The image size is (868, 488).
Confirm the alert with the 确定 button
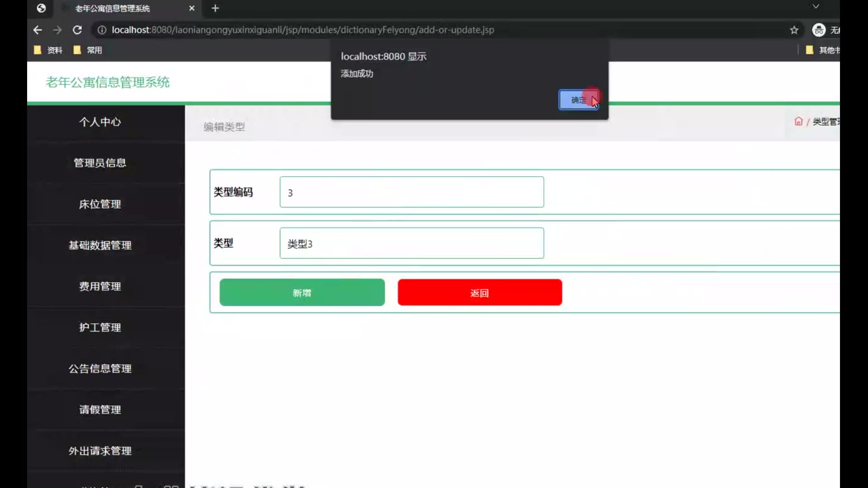[x=578, y=100]
